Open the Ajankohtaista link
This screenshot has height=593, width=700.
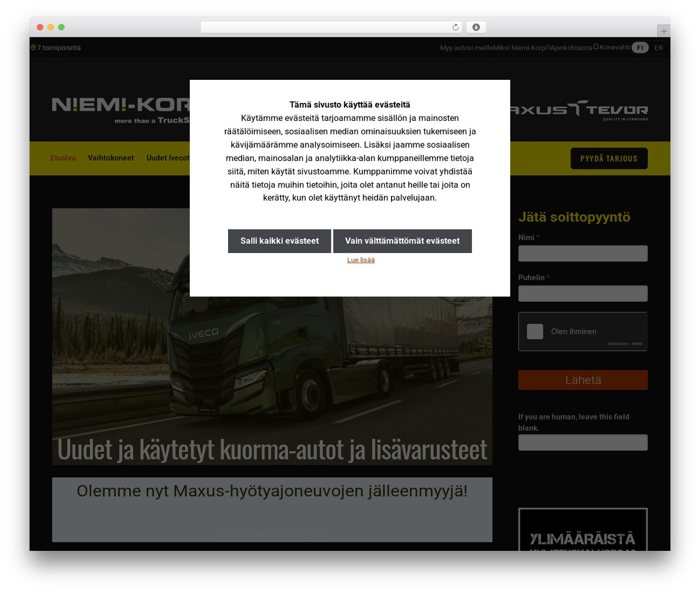coord(571,48)
